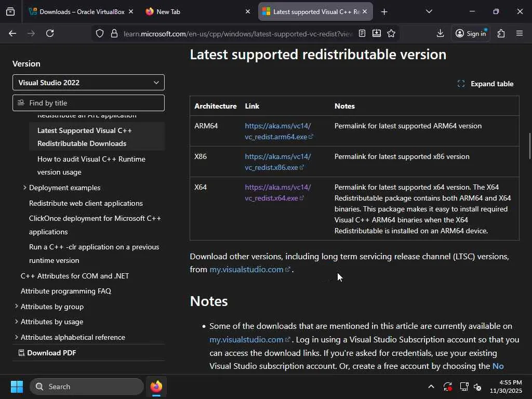The image size is (532, 399).
Task: Open a new tab with the plus button
Action: [384, 11]
